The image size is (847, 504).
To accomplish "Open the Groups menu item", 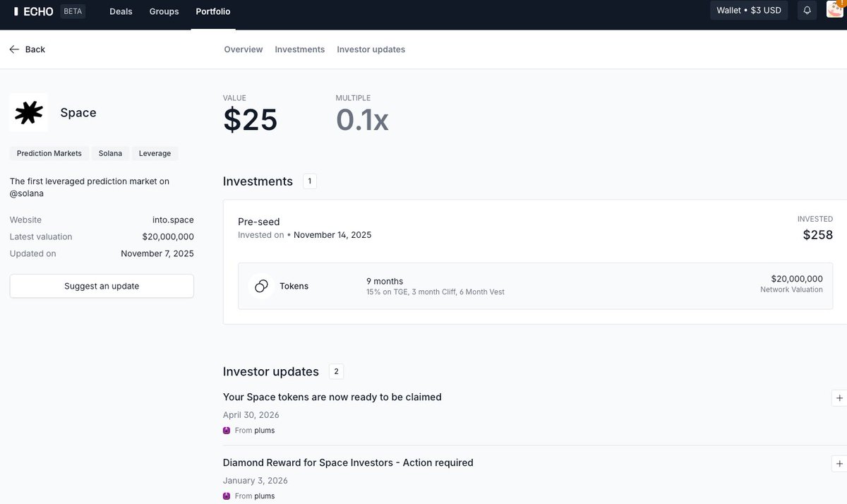I will point(164,11).
